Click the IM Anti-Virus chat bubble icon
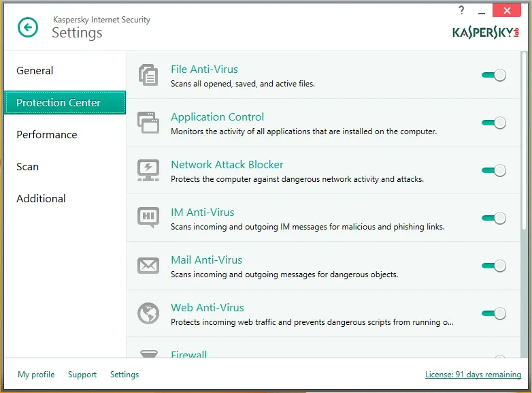The image size is (532, 393). [x=148, y=217]
